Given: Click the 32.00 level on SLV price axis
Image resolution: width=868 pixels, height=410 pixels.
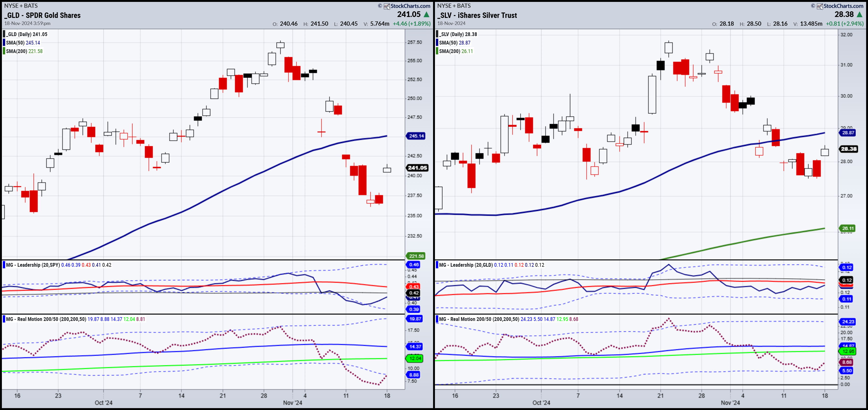Looking at the screenshot, I should coord(846,35).
